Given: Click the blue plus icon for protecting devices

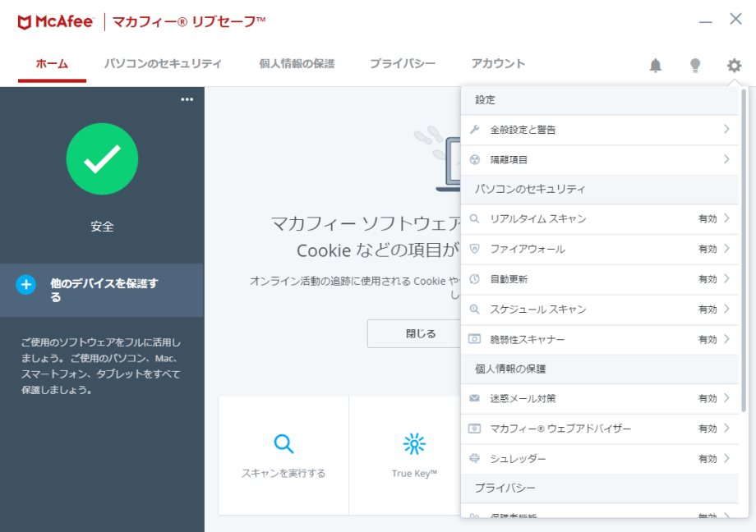Looking at the screenshot, I should (26, 285).
